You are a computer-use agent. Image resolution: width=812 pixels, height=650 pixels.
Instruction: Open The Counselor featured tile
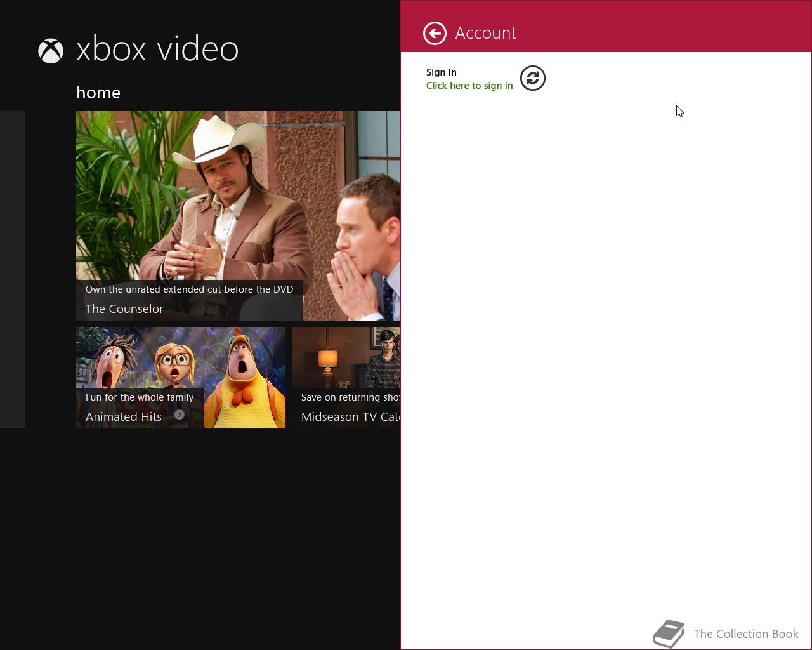(238, 216)
